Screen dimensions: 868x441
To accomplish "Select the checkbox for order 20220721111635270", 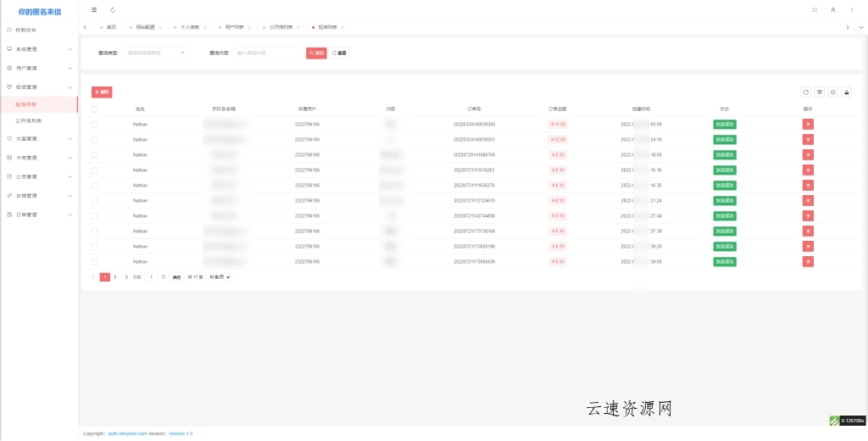I will [x=95, y=186].
